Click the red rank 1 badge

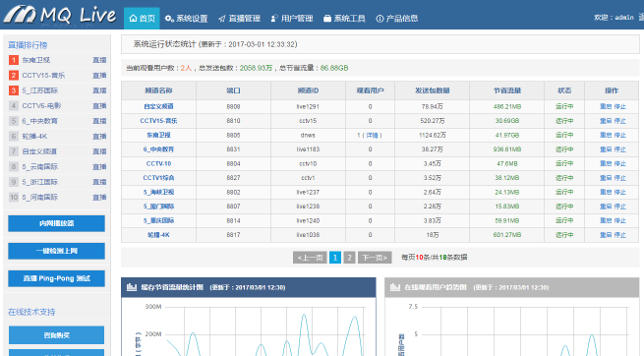click(x=14, y=60)
